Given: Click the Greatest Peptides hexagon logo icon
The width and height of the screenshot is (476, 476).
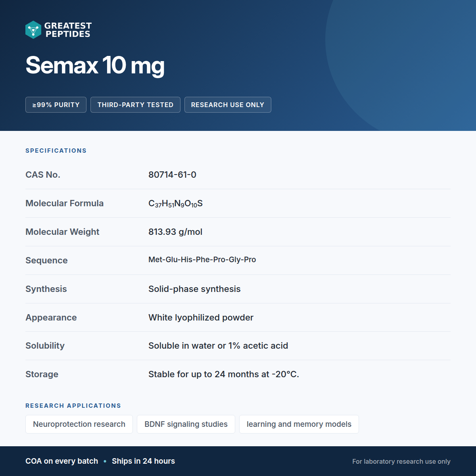Looking at the screenshot, I should tap(33, 30).
